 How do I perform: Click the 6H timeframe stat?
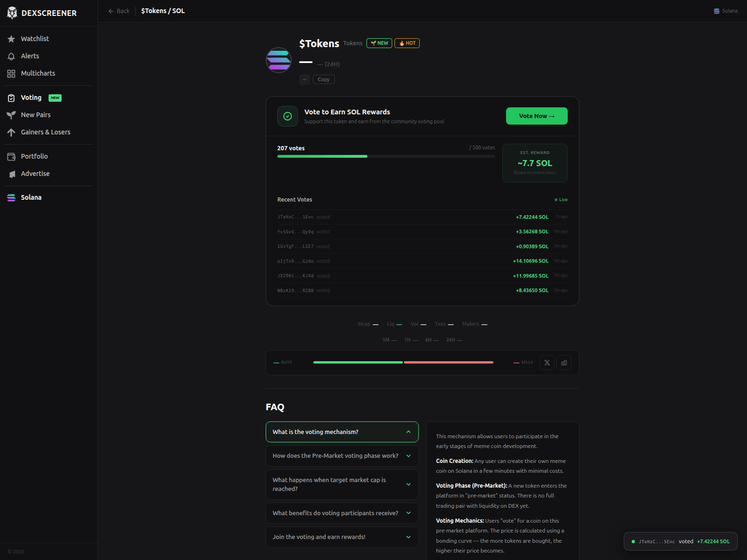point(432,340)
